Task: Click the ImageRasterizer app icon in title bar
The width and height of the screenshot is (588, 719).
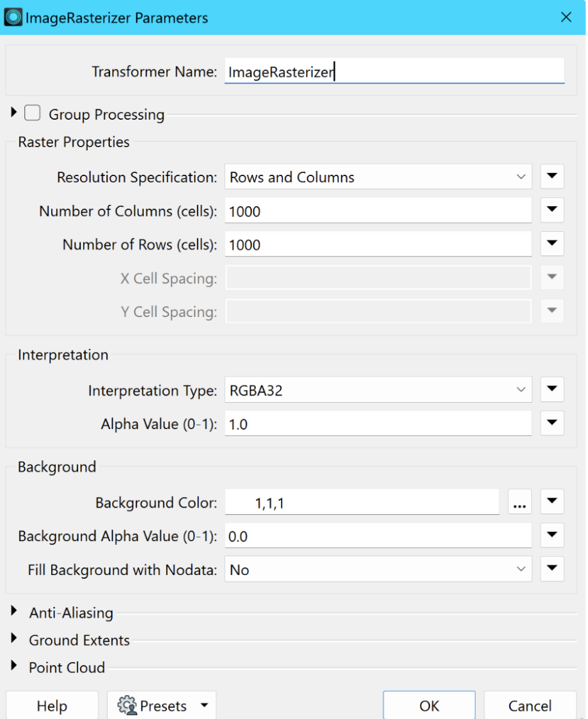Action: point(13,17)
